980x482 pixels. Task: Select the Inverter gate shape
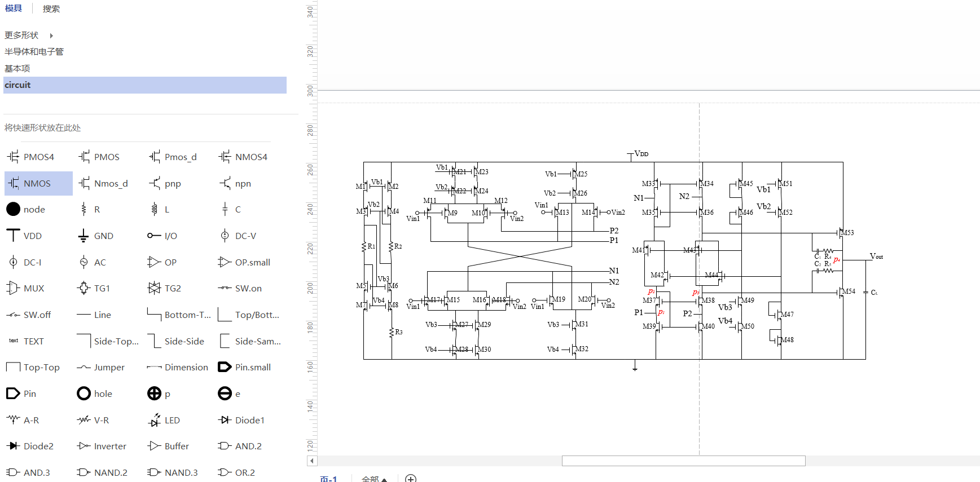[x=102, y=446]
